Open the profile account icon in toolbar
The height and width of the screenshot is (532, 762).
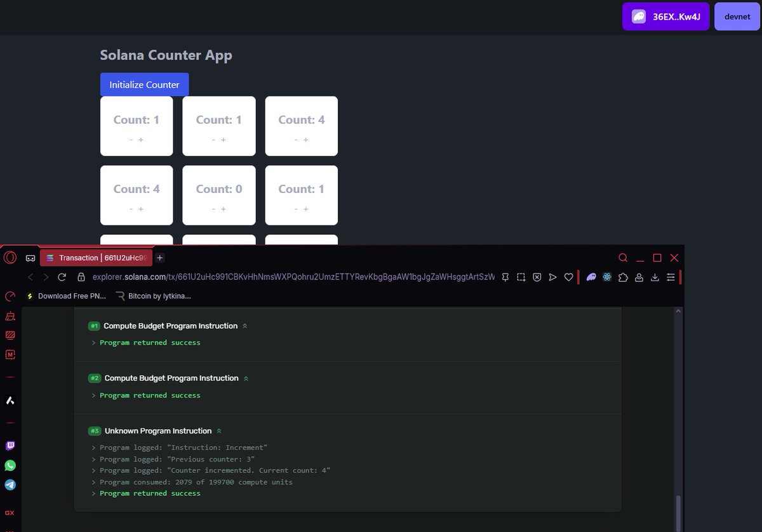coord(639,277)
